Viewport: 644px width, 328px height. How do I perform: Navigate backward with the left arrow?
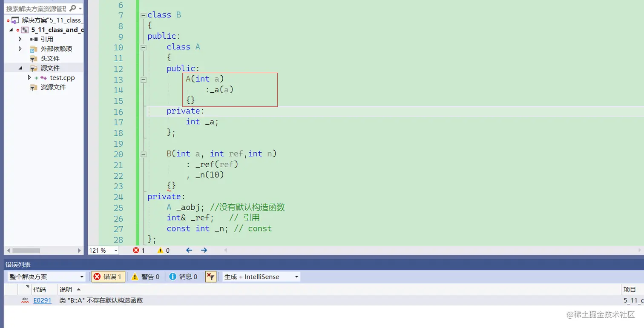pos(189,250)
